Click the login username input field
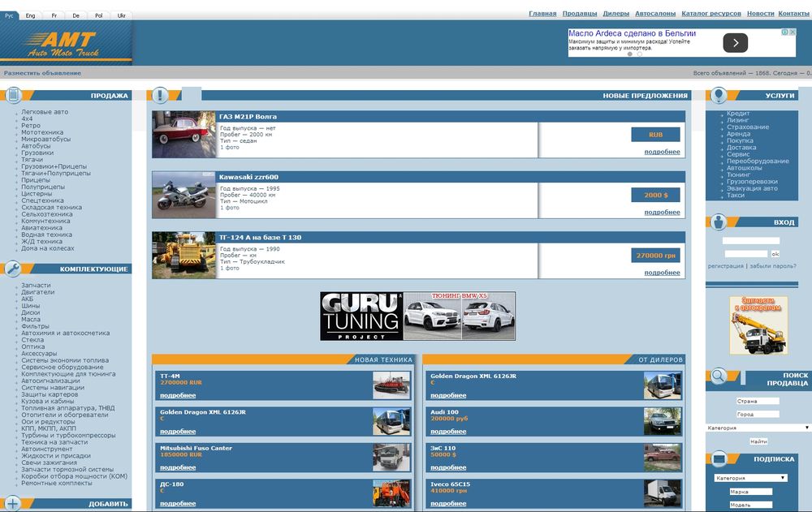 point(751,241)
